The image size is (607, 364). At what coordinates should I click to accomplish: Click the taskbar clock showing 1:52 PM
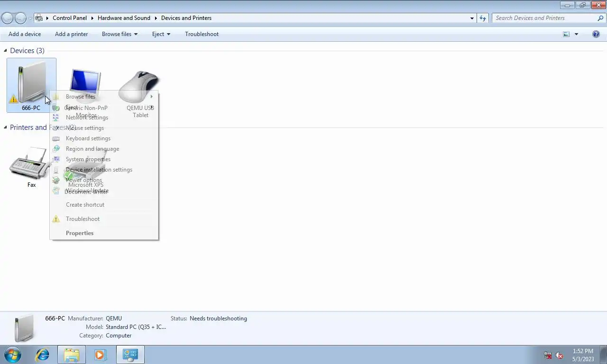tap(583, 355)
